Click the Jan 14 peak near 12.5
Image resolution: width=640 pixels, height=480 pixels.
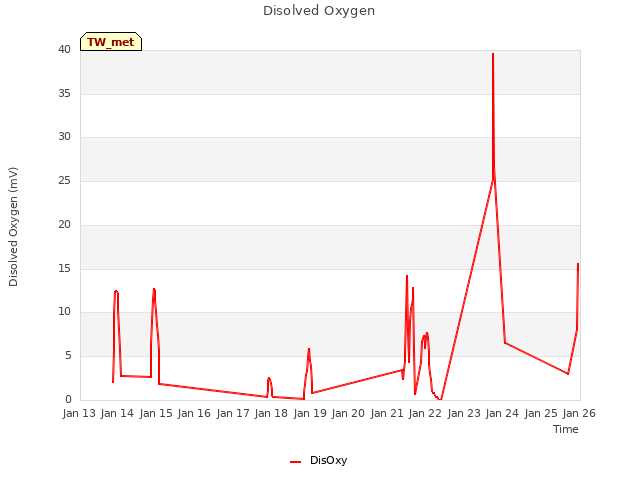(x=116, y=291)
